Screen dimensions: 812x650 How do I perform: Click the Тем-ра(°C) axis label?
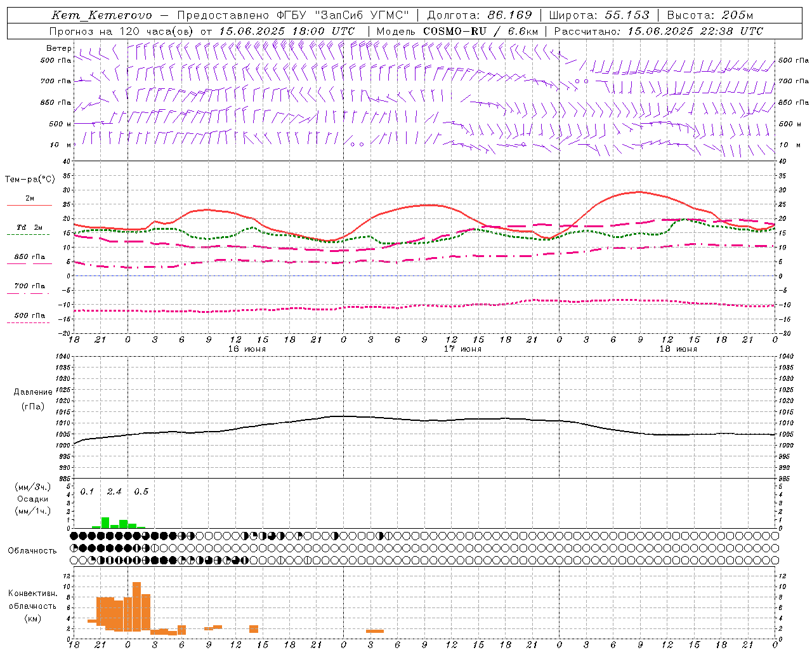click(30, 180)
